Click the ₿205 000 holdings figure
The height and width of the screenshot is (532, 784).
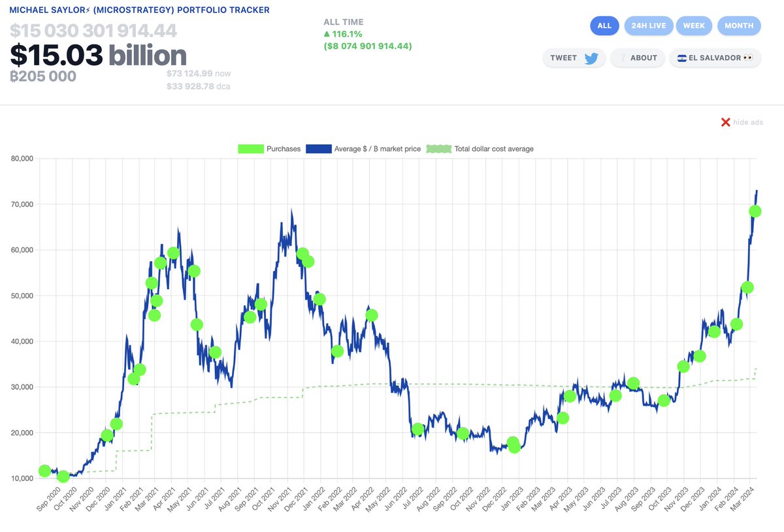(43, 76)
